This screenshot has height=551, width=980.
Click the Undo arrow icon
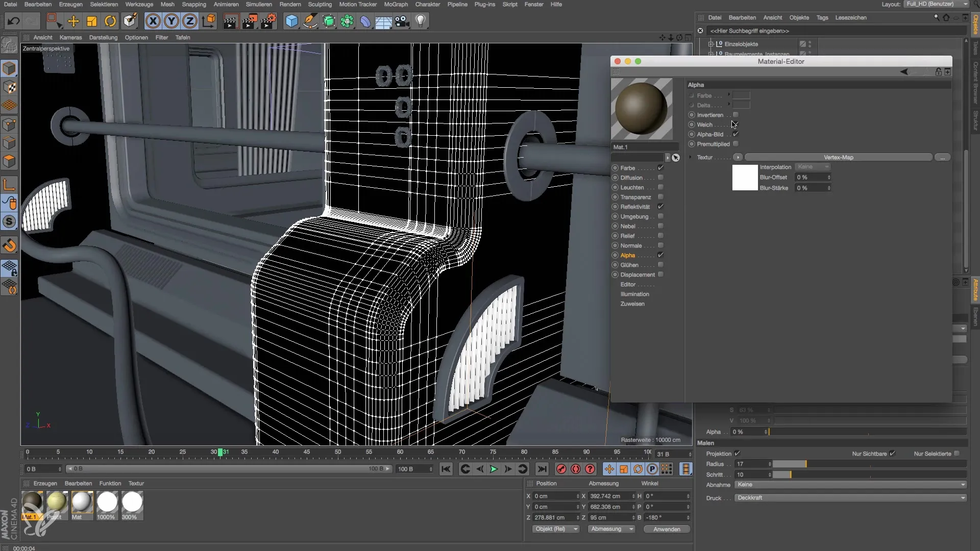coord(14,21)
